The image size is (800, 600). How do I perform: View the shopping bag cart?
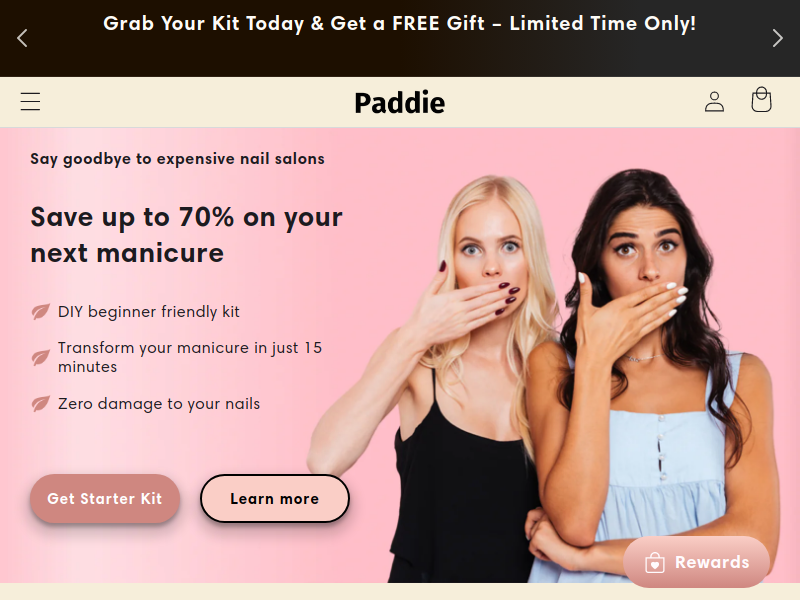point(761,99)
